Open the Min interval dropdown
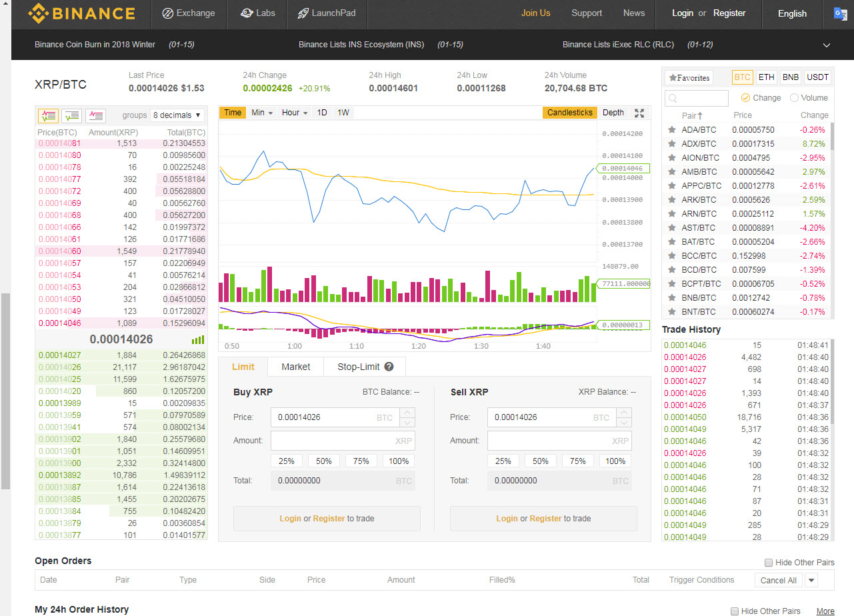The image size is (854, 616). tap(262, 113)
